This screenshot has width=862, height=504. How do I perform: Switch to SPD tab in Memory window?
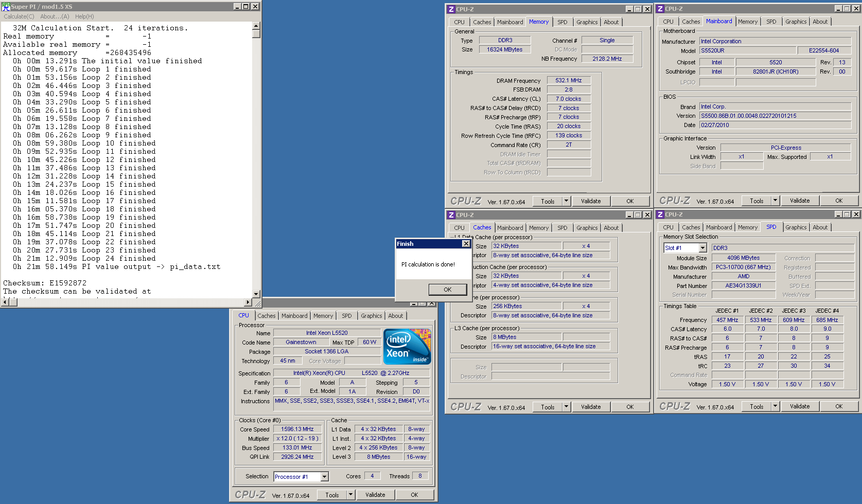click(562, 22)
